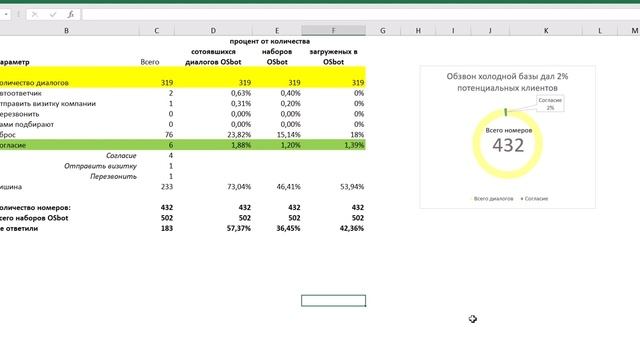Select column H header
The image size is (640, 360).
(418, 31)
